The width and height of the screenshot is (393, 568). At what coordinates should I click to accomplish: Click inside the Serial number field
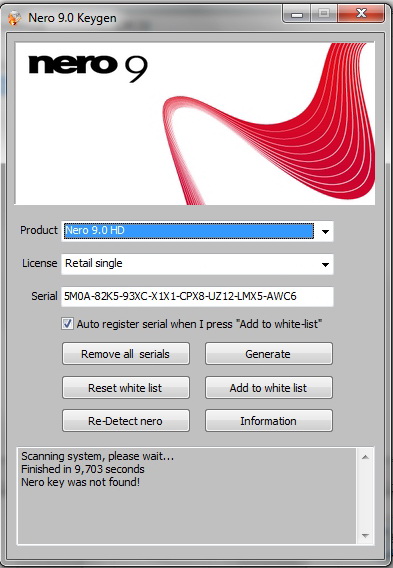pyautogui.click(x=197, y=296)
